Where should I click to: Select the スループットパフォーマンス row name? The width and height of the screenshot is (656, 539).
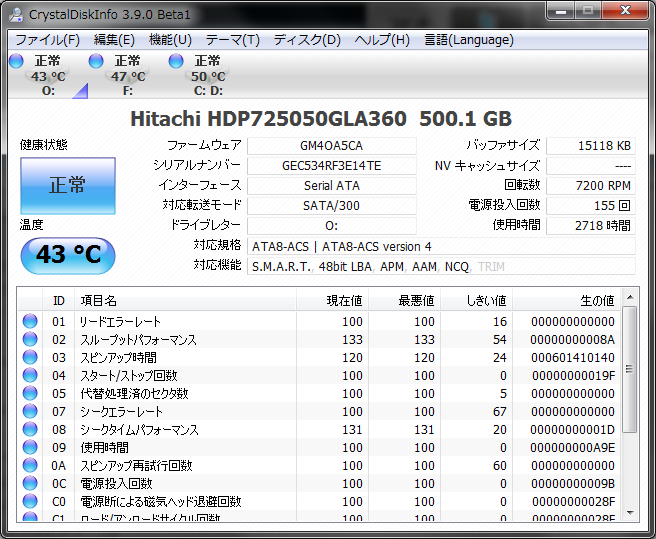click(138, 339)
